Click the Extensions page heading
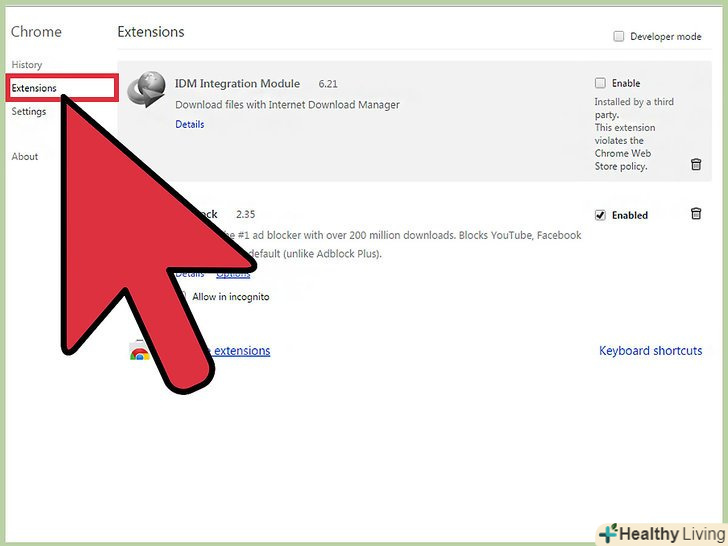The image size is (728, 546). pos(151,32)
